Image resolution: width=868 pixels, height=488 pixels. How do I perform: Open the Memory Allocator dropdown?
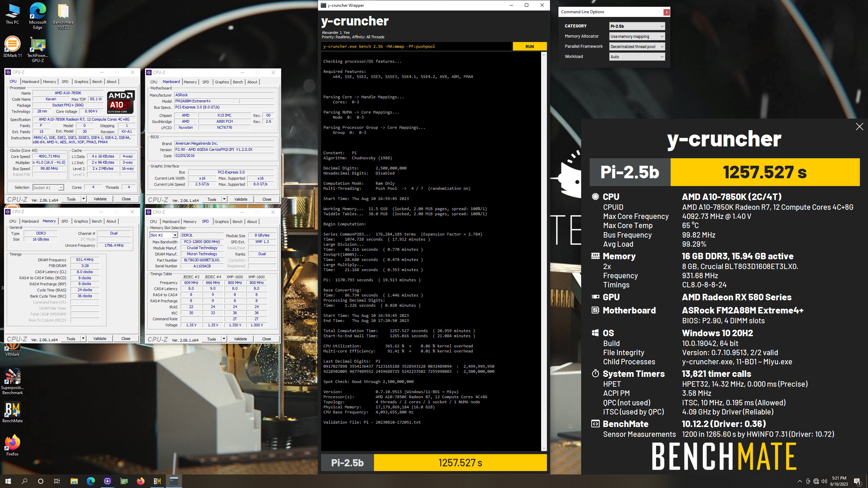(637, 36)
